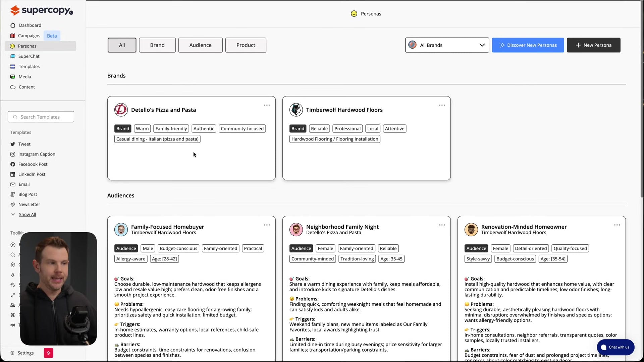Click the red notification badge showing 9
Viewport: 644px width, 362px height.
tap(48, 353)
